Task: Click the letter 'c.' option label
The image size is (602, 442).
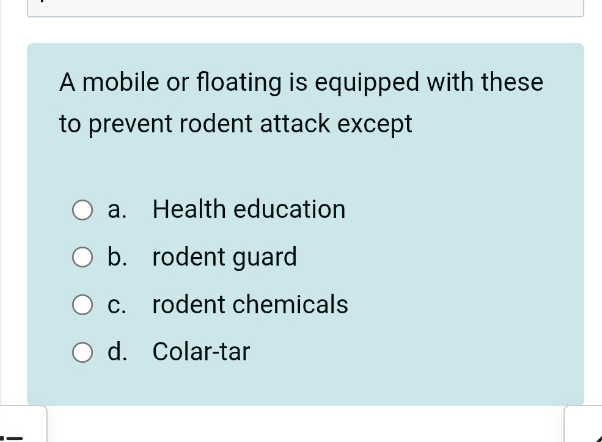Action: coord(118,305)
